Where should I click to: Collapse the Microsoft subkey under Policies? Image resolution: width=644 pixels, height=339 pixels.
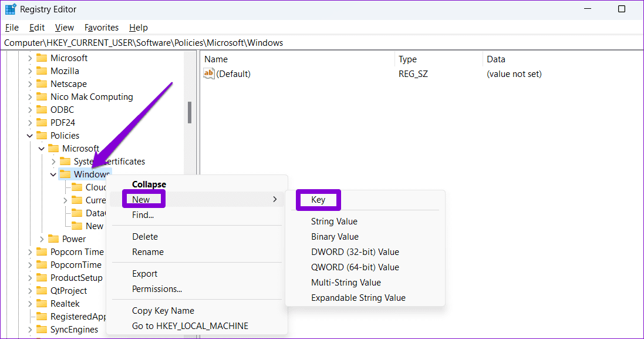[x=42, y=148]
